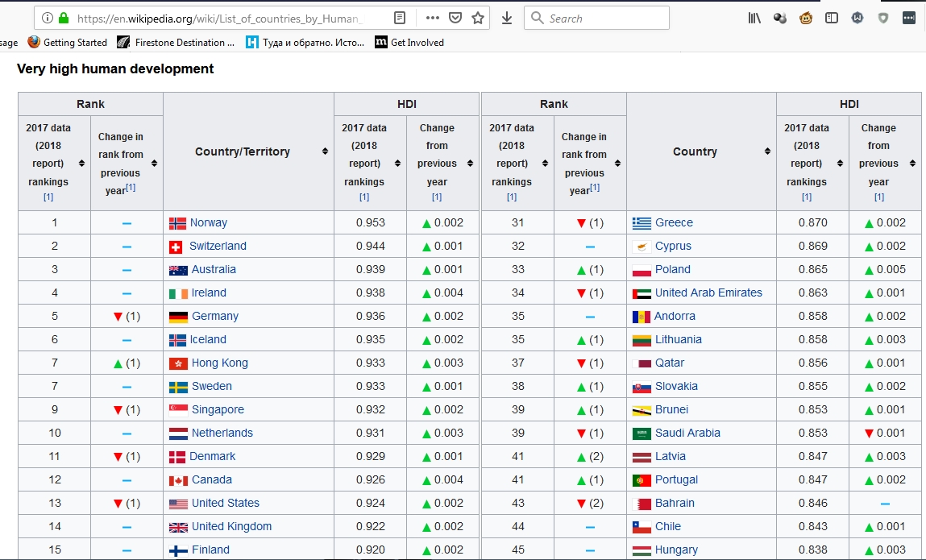
Task: Open the Lithuania link
Action: tap(679, 340)
